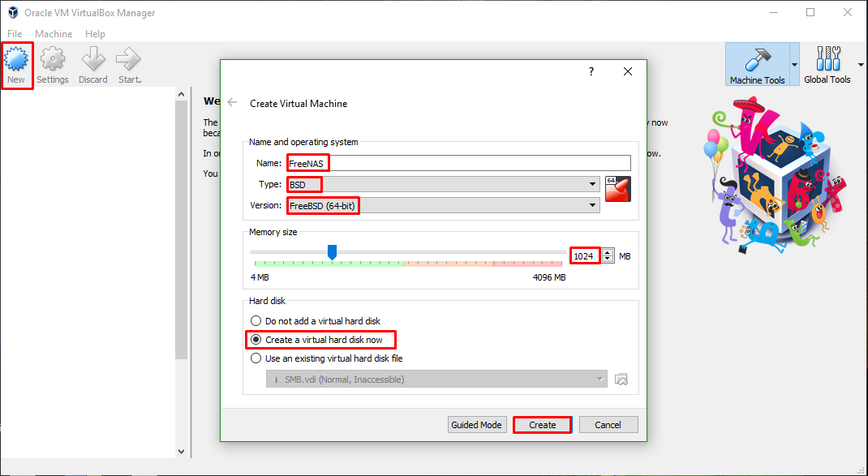Open the Settings gear toolbar icon

pos(53,66)
